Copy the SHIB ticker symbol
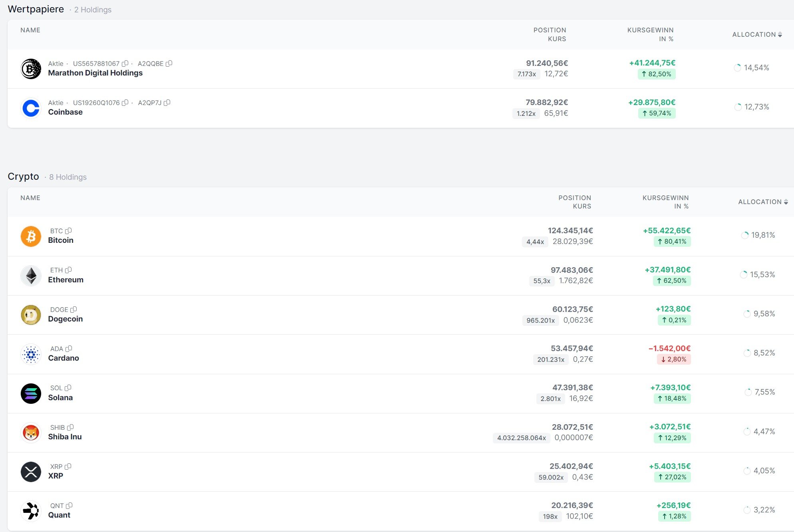 click(x=70, y=427)
